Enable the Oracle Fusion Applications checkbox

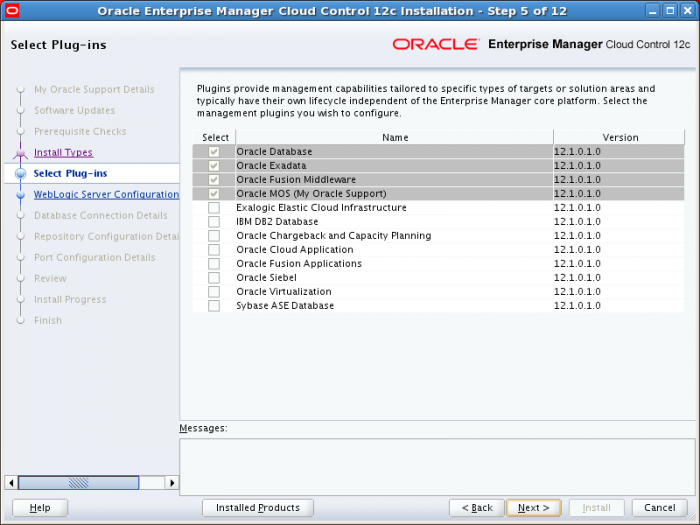(x=214, y=263)
